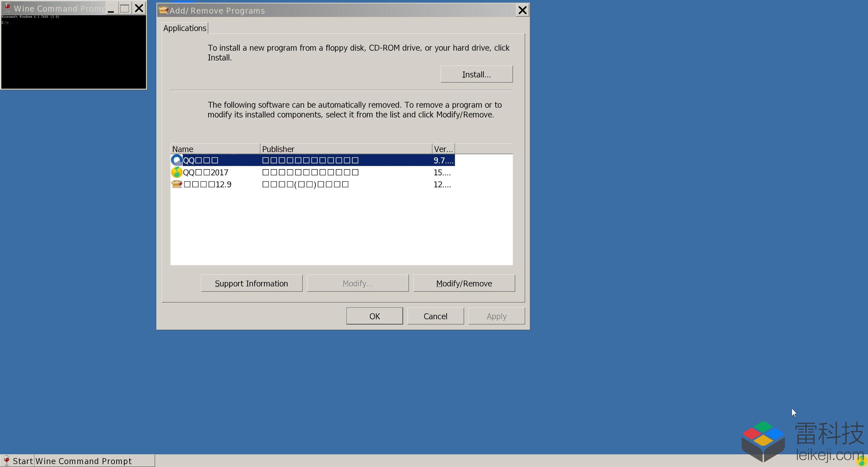The image size is (868, 467).
Task: Open the Start menu on the taskbar
Action: point(18,461)
